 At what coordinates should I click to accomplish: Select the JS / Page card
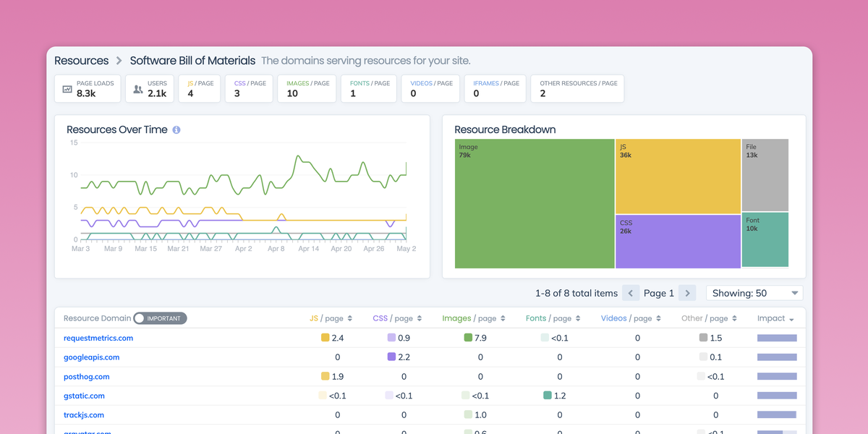coord(200,89)
